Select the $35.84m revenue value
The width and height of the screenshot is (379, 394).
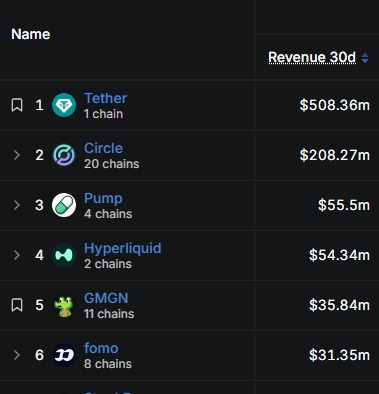tap(339, 305)
